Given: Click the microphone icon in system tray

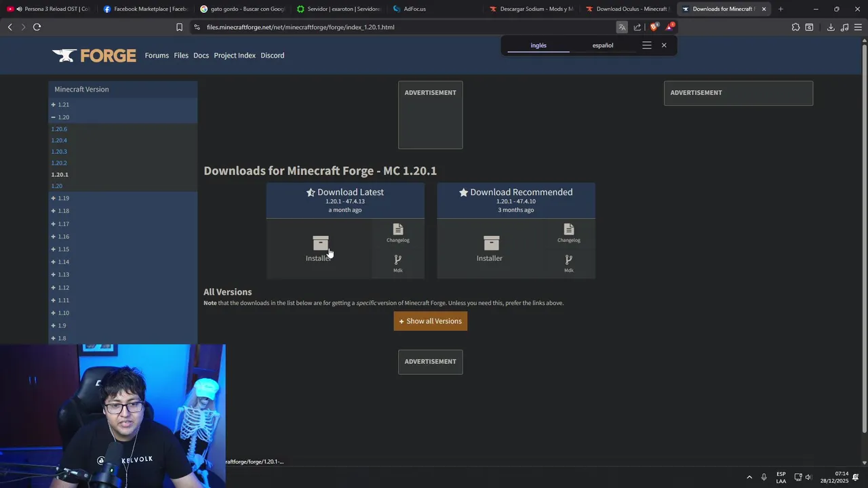Looking at the screenshot, I should pos(764,477).
